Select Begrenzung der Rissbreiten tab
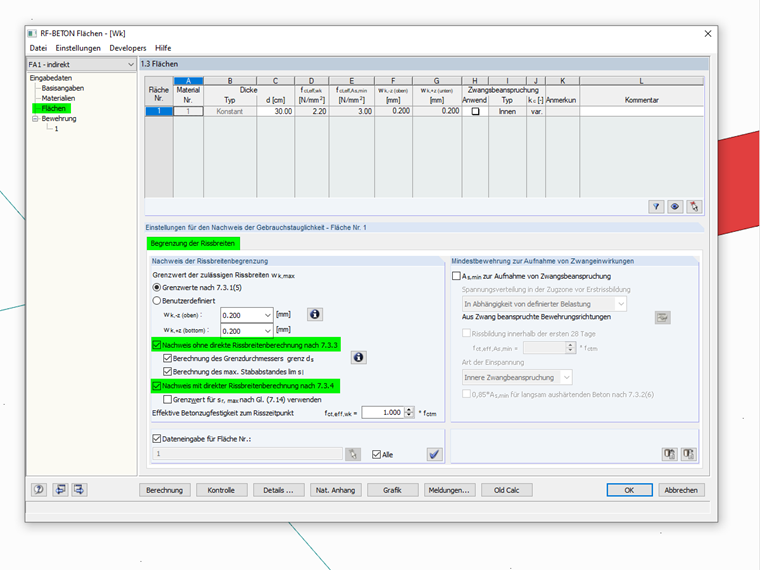This screenshot has height=570, width=760. click(x=193, y=243)
